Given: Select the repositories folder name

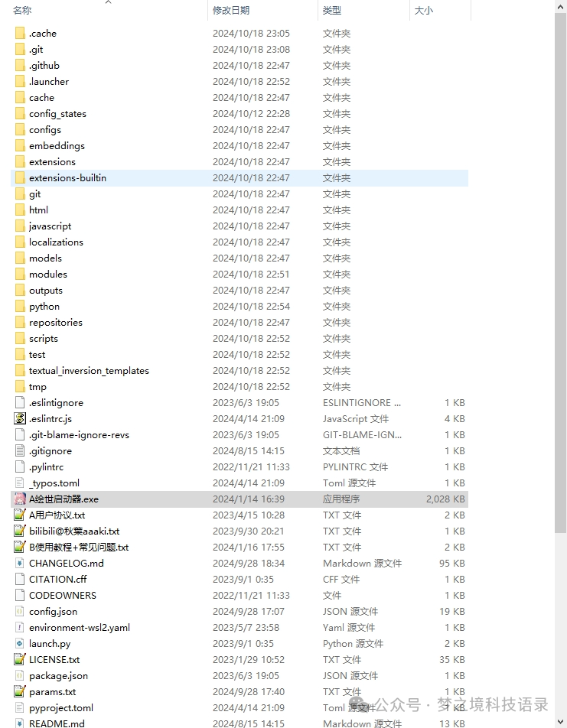Looking at the screenshot, I should tap(56, 323).
